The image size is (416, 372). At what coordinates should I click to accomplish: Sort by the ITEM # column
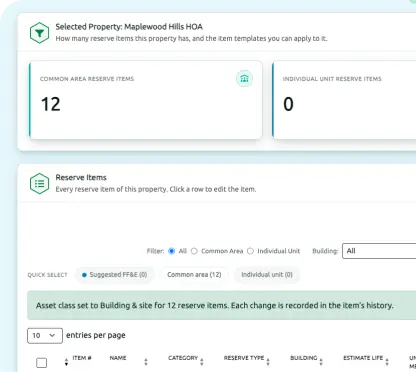82,358
